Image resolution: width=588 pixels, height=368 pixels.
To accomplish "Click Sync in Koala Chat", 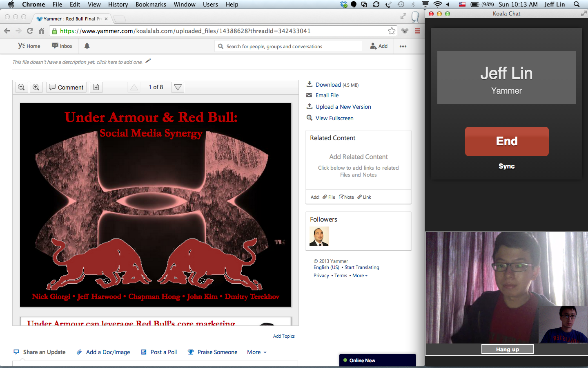I will point(506,166).
